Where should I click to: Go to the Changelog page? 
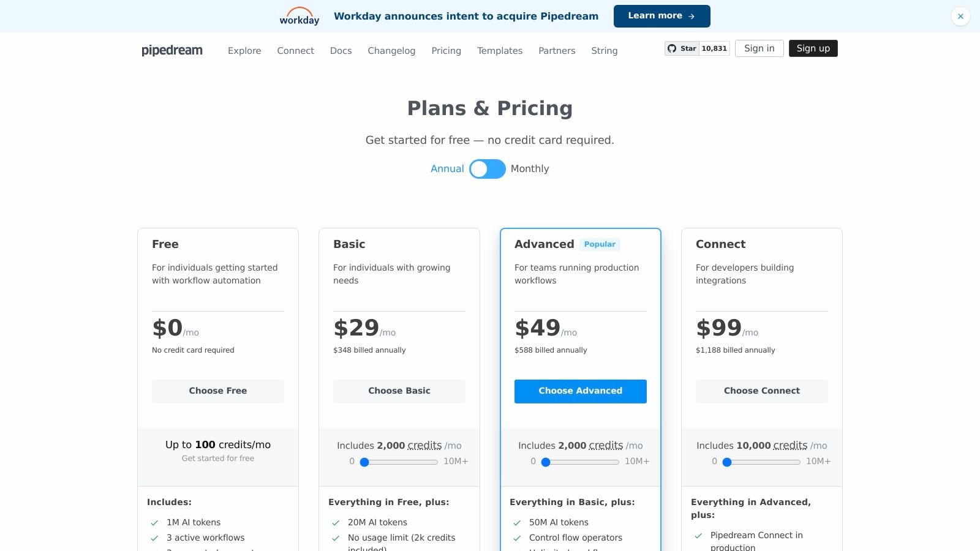(x=391, y=51)
